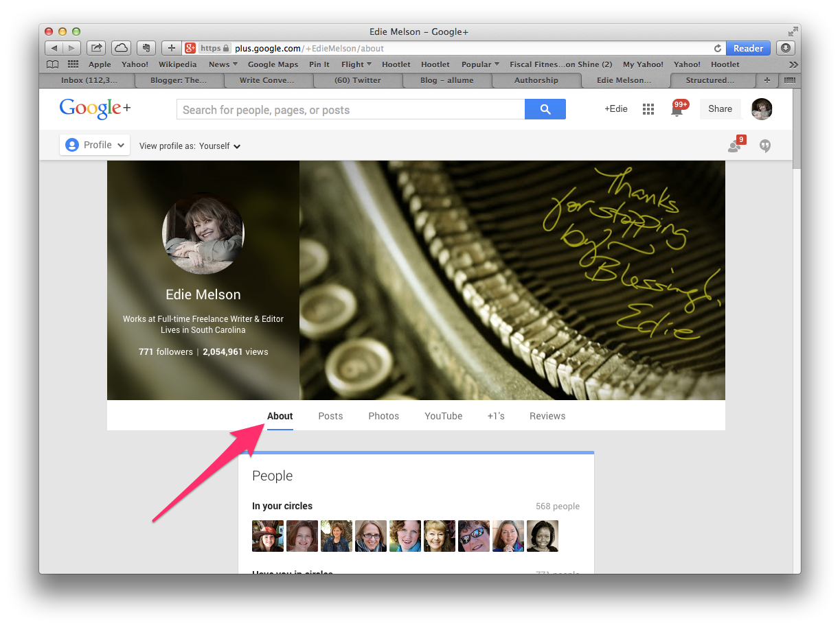Switch to the YouTube tab
Screen dimensions: 840x628
coord(444,416)
